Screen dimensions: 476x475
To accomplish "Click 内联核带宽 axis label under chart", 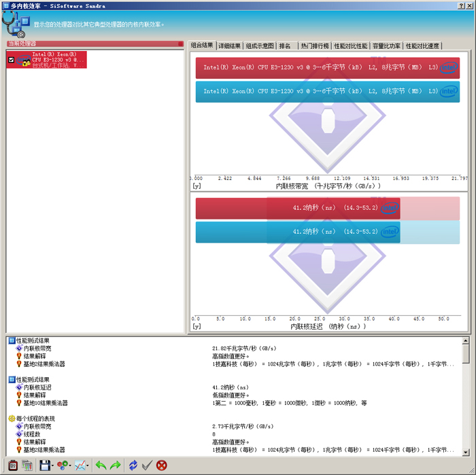I will tap(328, 186).
